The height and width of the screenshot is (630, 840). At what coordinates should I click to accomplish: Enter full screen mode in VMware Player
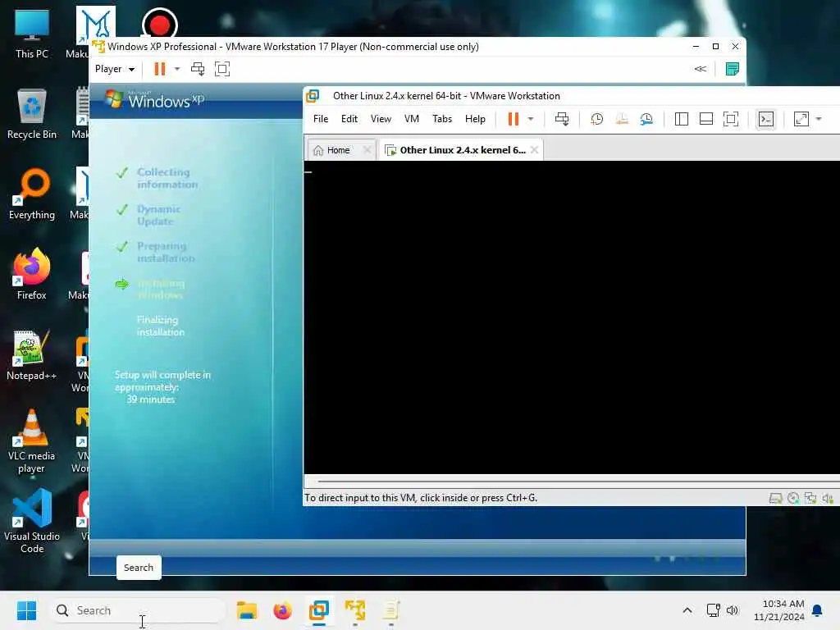pos(222,69)
